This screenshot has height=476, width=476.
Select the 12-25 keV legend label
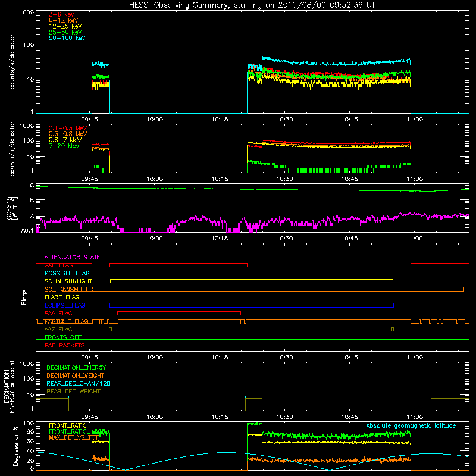(x=65, y=26)
